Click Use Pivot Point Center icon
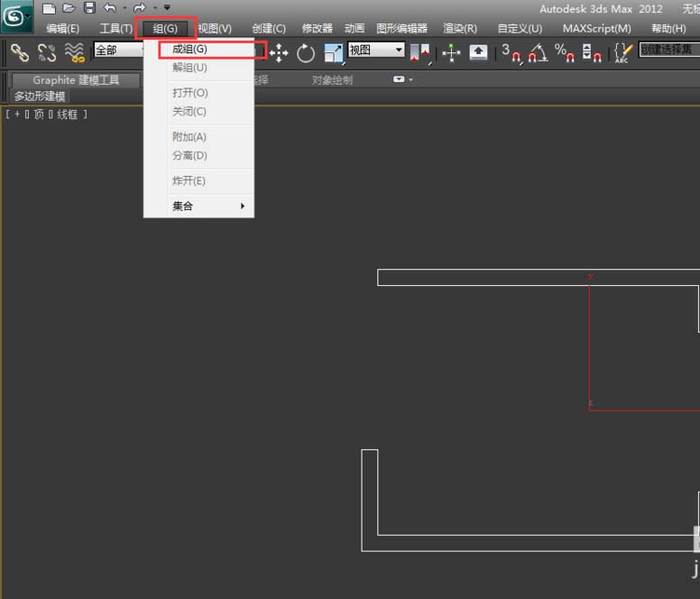 click(419, 53)
